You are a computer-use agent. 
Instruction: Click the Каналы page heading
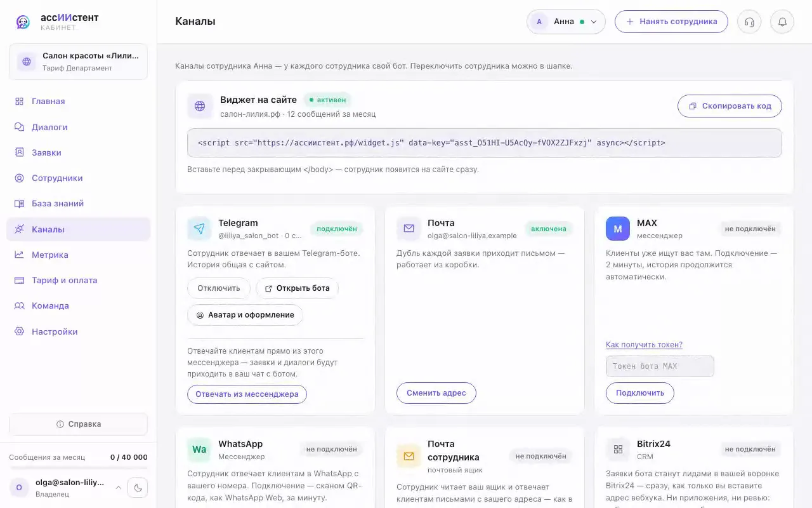[x=195, y=22]
